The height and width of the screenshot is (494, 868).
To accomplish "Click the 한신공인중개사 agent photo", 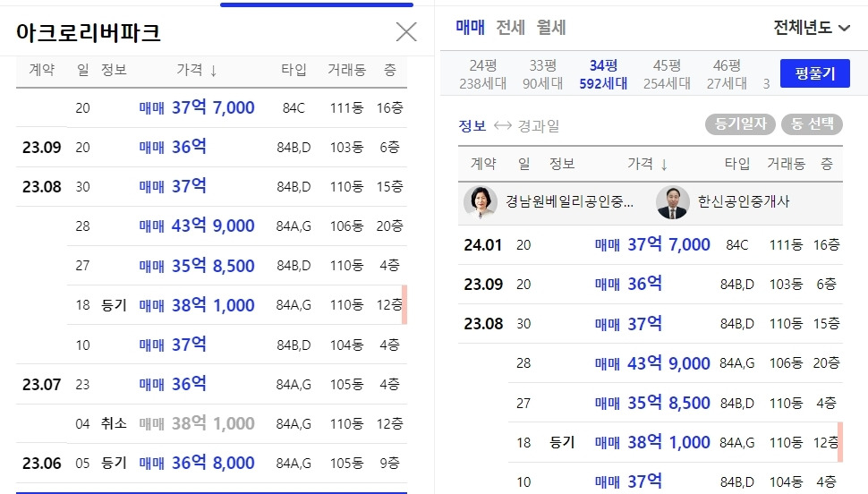I will point(673,202).
